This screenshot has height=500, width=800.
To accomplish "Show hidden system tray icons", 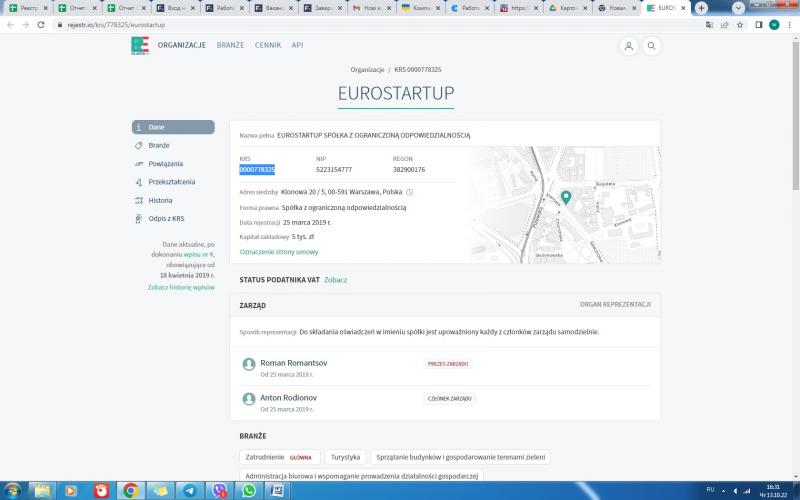I will tap(723, 491).
